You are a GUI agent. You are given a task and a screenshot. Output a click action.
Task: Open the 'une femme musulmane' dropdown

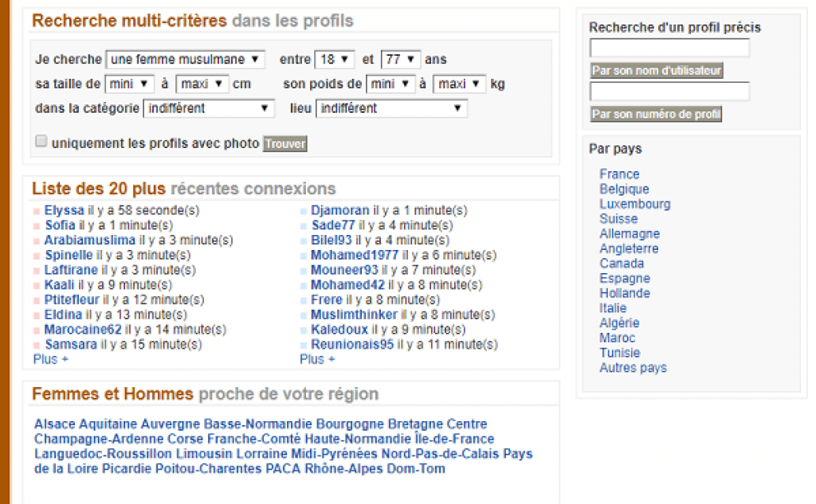pyautogui.click(x=185, y=59)
